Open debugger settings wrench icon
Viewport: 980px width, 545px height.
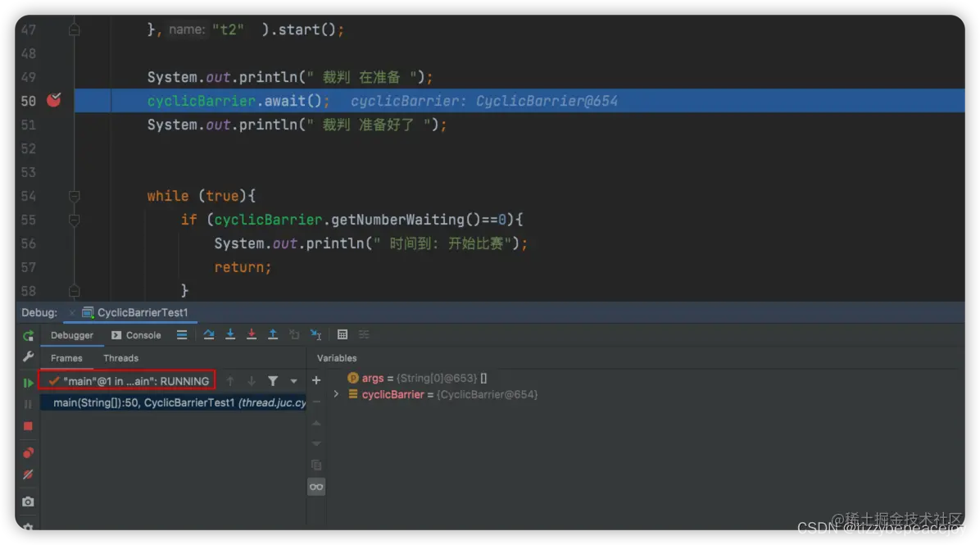[28, 357]
